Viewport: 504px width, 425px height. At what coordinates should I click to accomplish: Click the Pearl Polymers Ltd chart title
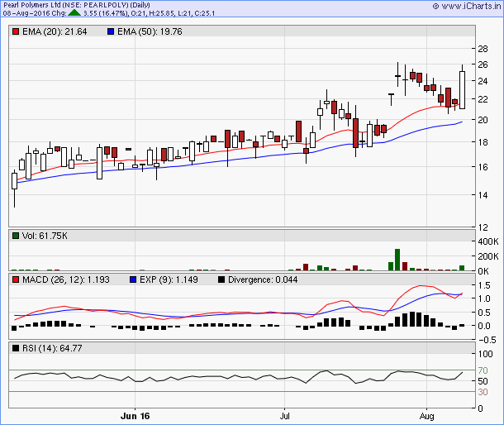click(x=77, y=5)
